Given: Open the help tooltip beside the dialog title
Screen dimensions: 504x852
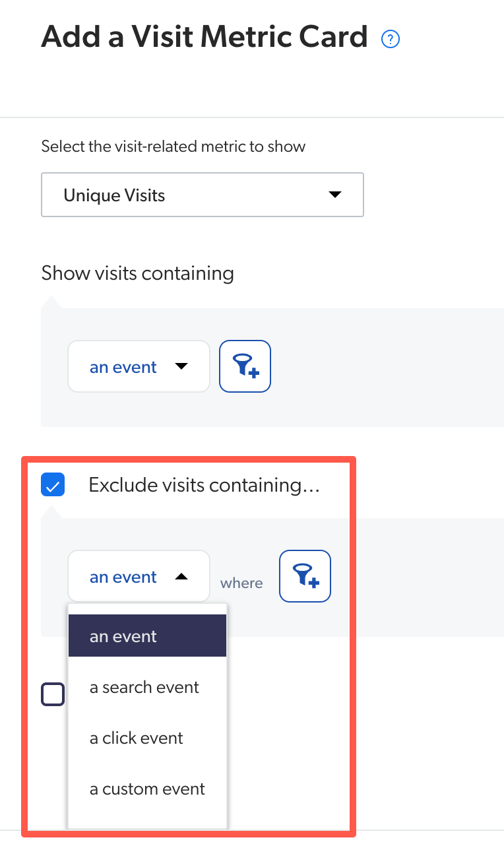Looking at the screenshot, I should coord(390,39).
